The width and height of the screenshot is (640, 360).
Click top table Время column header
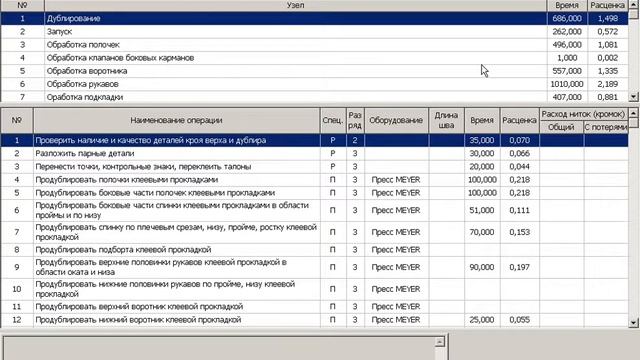567,5
